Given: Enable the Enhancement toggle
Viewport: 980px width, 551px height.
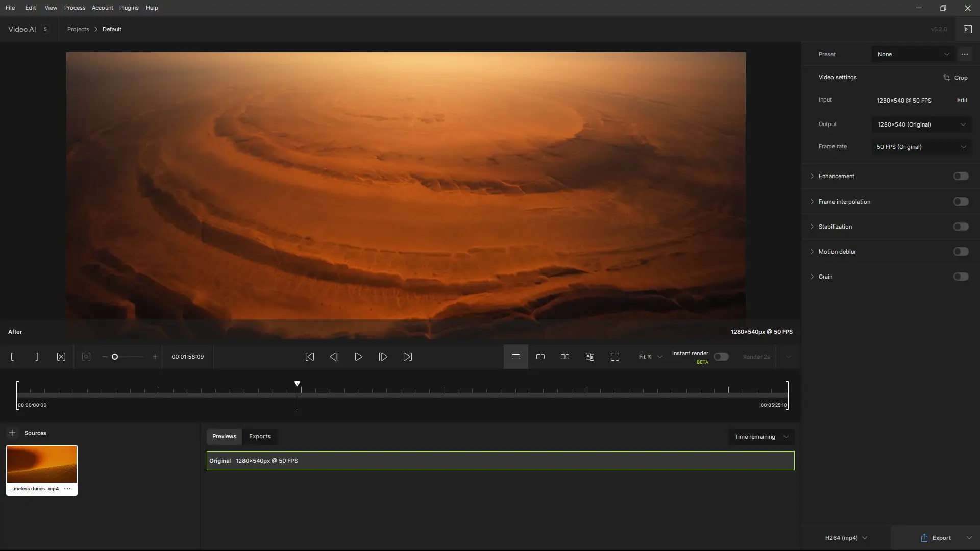Looking at the screenshot, I should (961, 176).
